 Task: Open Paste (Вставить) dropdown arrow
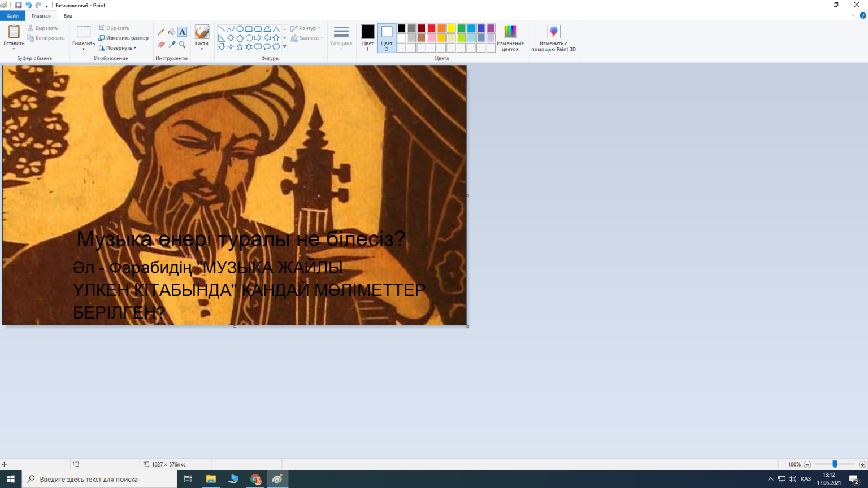pos(14,49)
